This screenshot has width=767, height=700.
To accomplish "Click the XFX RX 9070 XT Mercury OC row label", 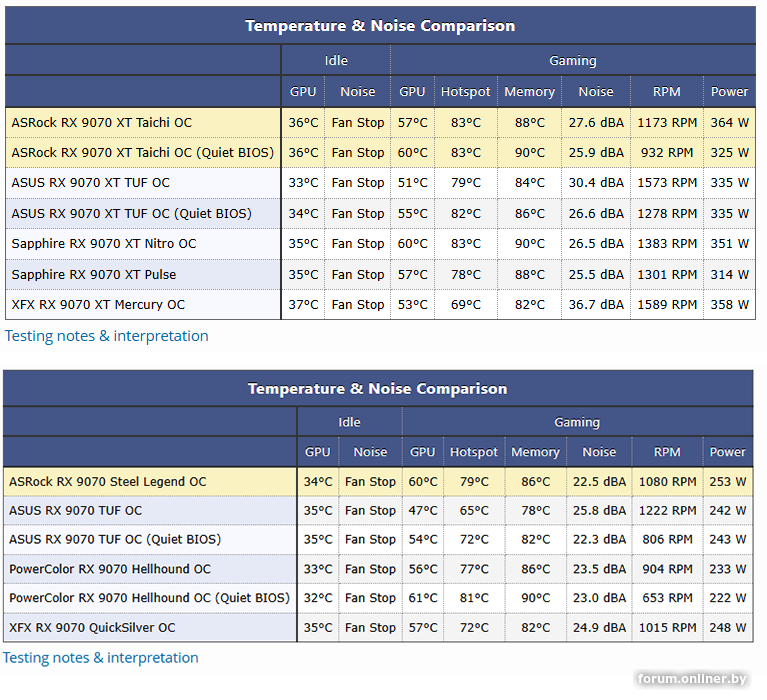I will 98,305.
